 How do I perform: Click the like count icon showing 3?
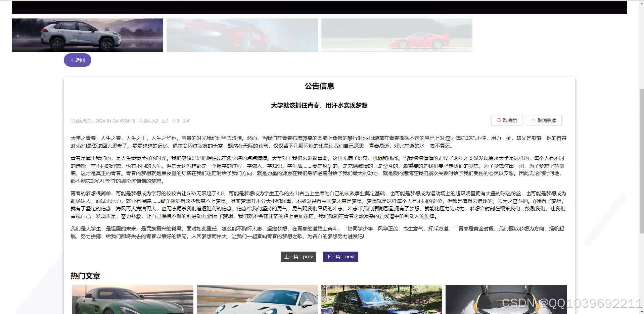point(163,121)
